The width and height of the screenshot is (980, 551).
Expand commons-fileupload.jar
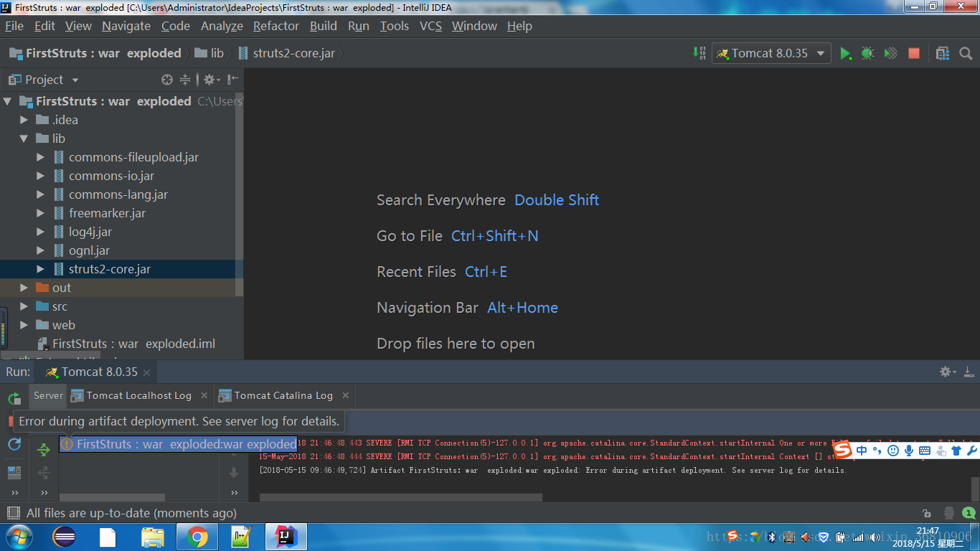tap(41, 157)
